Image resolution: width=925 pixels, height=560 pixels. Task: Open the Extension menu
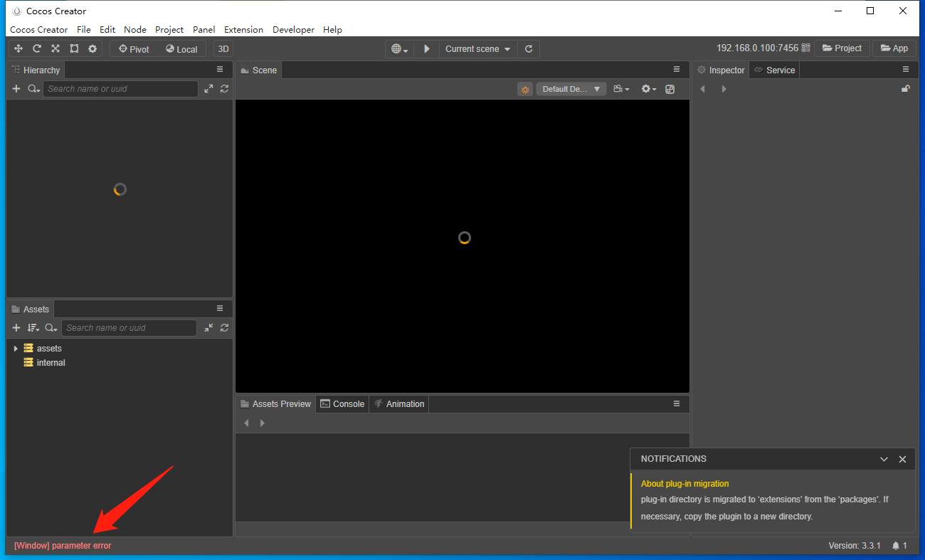tap(243, 30)
